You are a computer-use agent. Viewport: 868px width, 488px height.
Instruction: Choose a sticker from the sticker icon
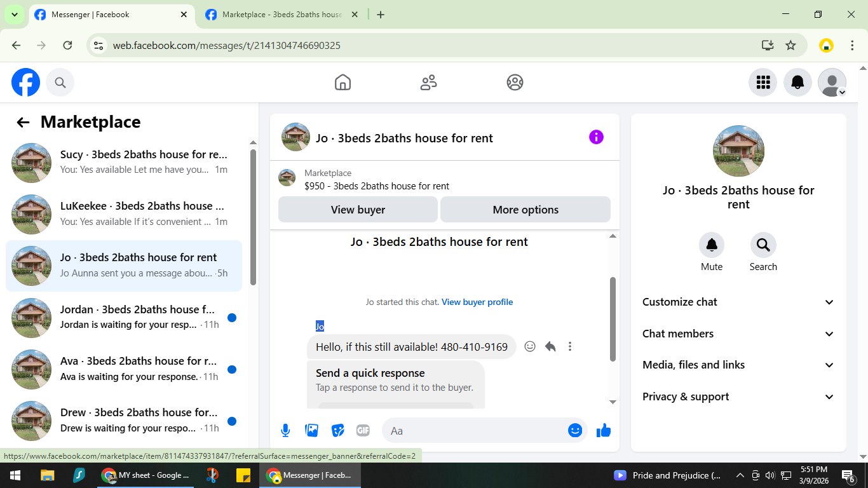[x=337, y=431]
